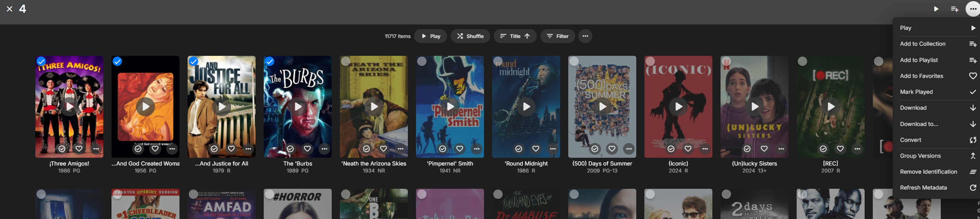This screenshot has height=219, width=980.
Task: Open library more options next to Filter
Action: 585,36
